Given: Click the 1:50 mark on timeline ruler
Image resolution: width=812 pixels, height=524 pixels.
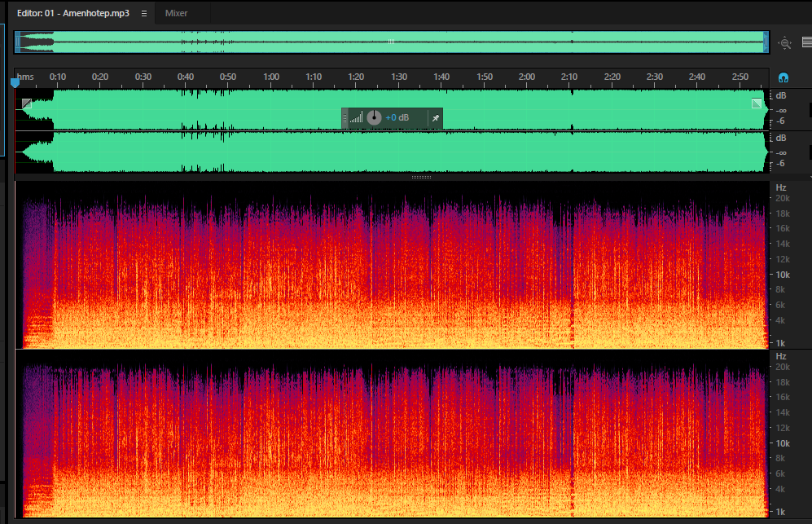Looking at the screenshot, I should (x=485, y=77).
